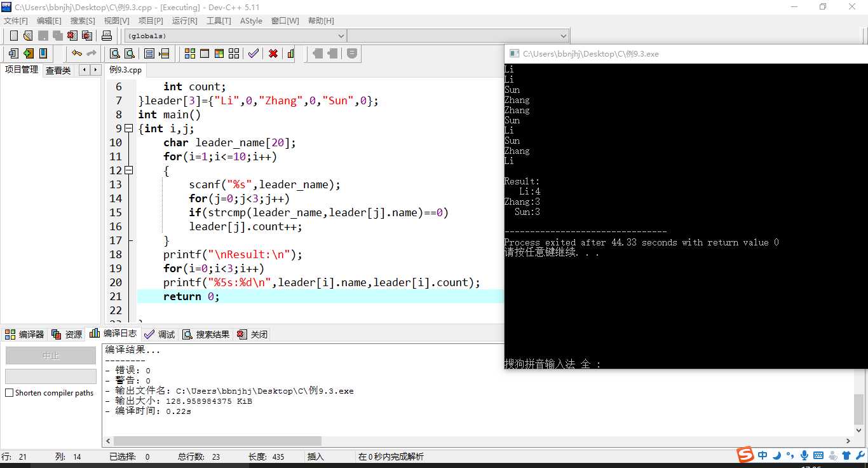
Task: Click the Rebuild All grid icon
Action: (x=234, y=53)
